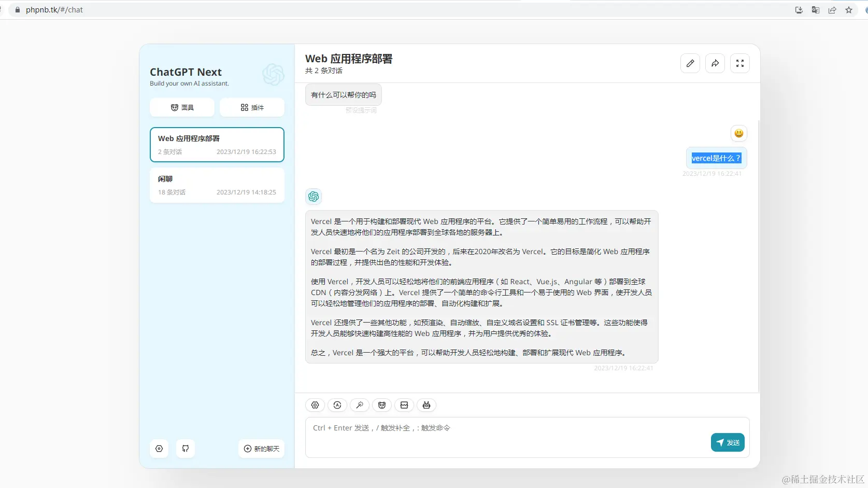Toggle fullscreen with the expand icon

(740, 63)
